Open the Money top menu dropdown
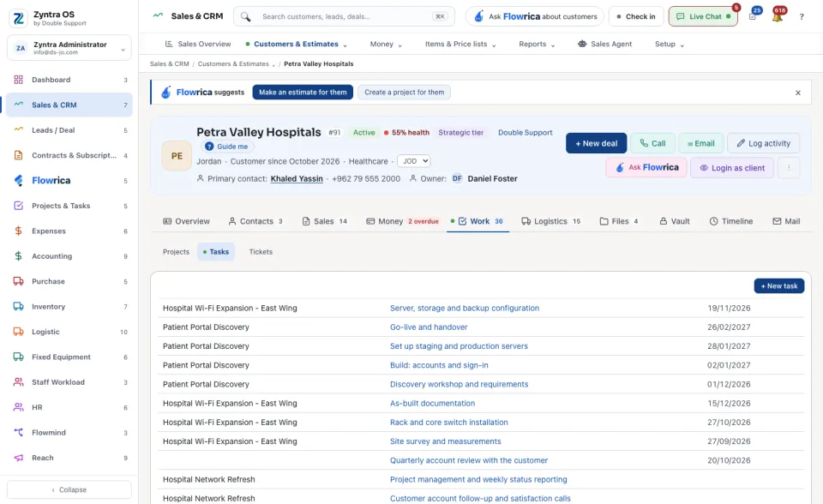 pyautogui.click(x=386, y=44)
